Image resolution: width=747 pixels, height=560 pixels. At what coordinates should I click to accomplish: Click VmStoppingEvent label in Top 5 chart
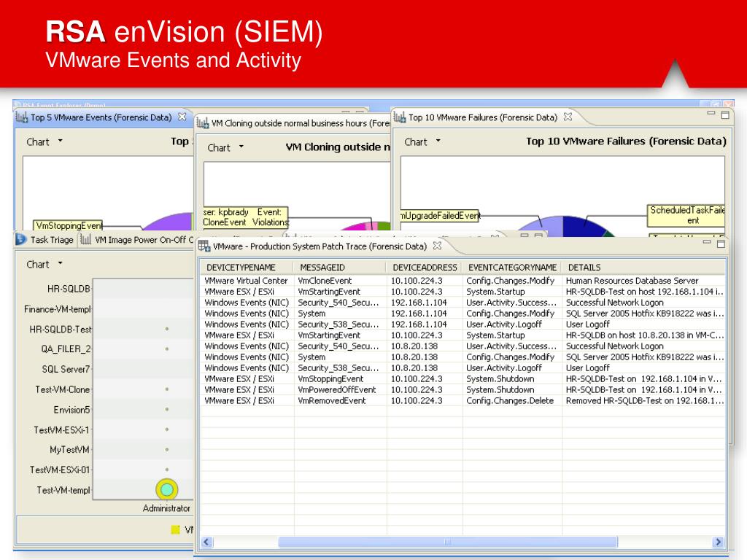[68, 225]
